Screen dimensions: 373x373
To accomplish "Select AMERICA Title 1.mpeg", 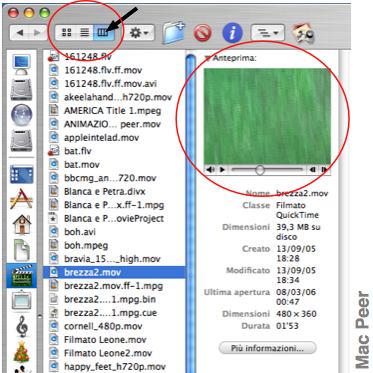I will (114, 111).
